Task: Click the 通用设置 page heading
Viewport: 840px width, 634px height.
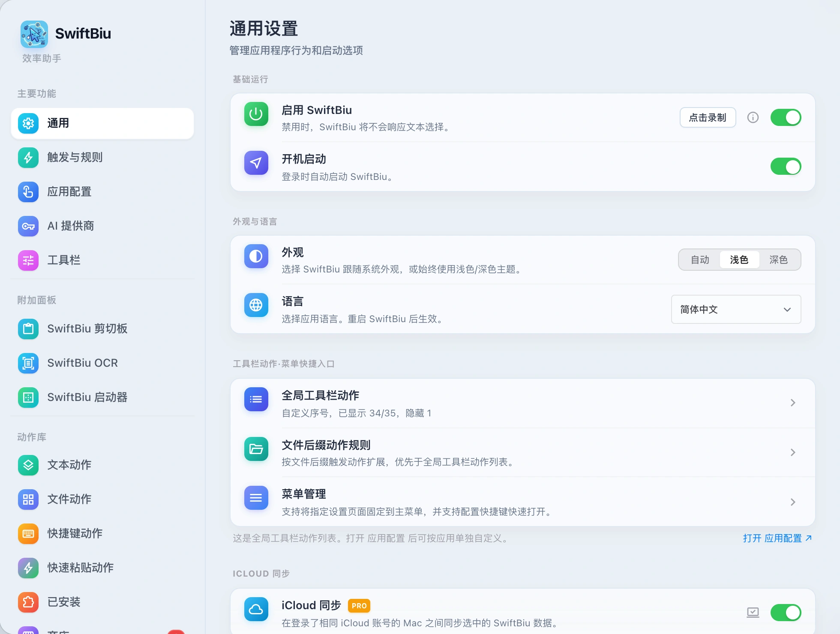Action: [264, 29]
